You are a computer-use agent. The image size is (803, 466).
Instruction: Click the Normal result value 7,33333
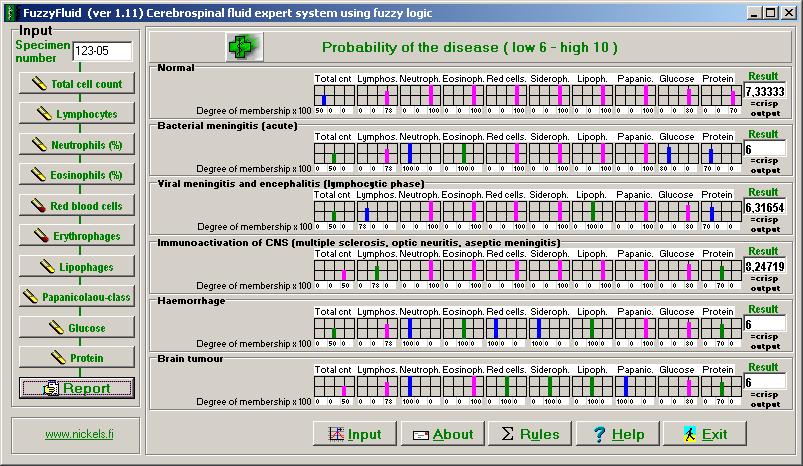point(765,91)
